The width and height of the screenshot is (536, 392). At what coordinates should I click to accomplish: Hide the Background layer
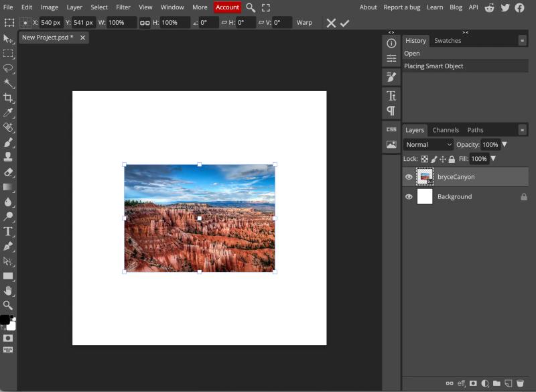coord(409,197)
